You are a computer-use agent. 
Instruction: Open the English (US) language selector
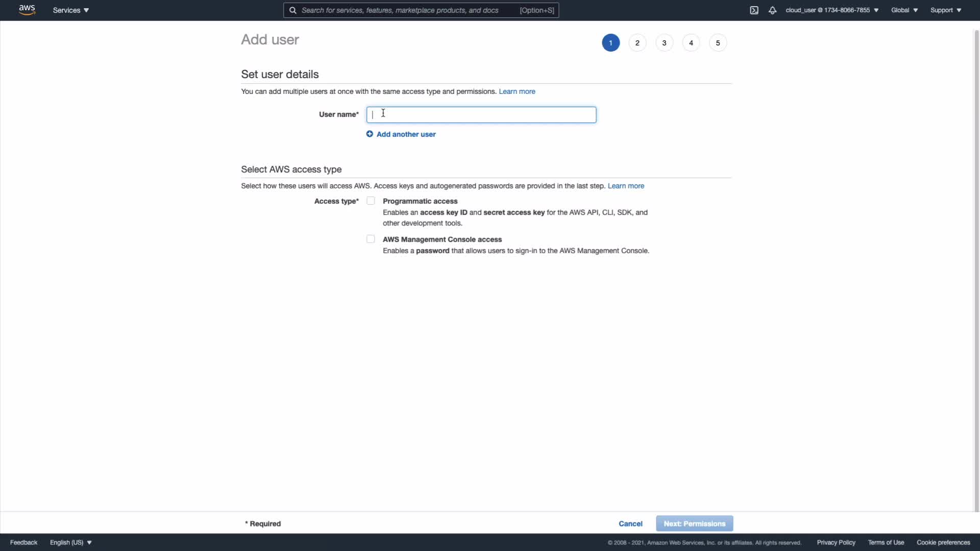pyautogui.click(x=70, y=542)
